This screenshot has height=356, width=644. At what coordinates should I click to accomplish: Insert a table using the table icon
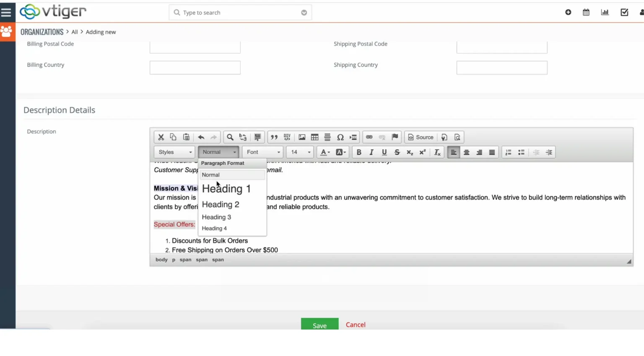[x=314, y=137]
